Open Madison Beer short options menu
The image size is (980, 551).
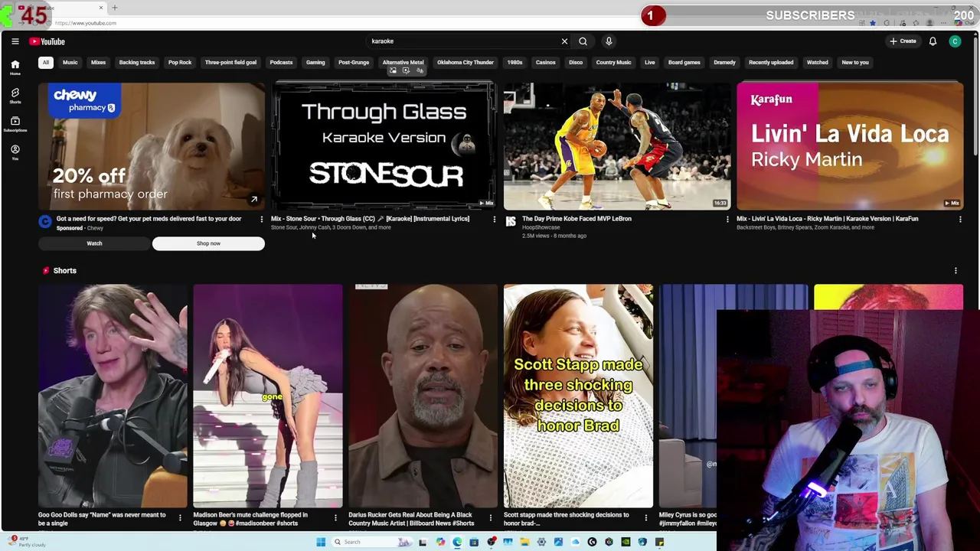[x=335, y=518]
